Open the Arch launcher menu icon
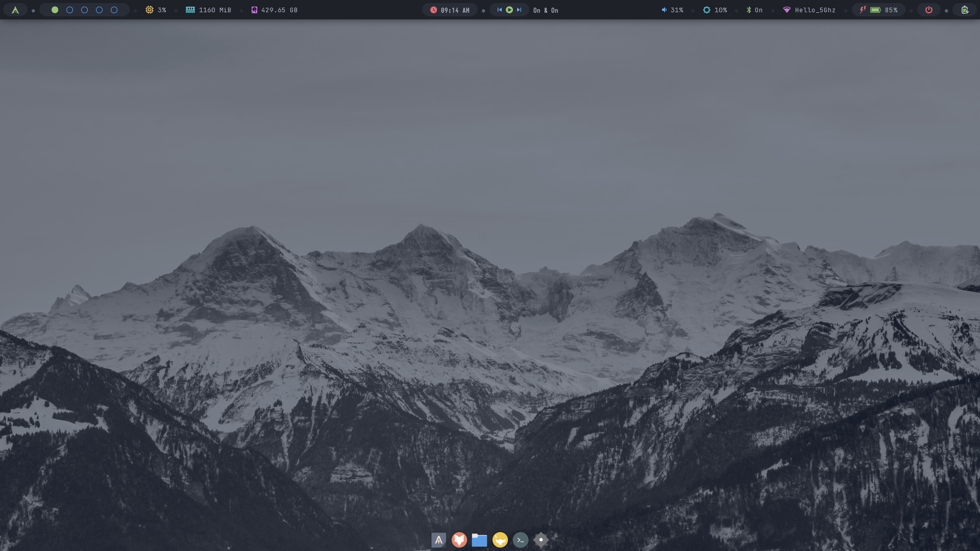 (15, 10)
